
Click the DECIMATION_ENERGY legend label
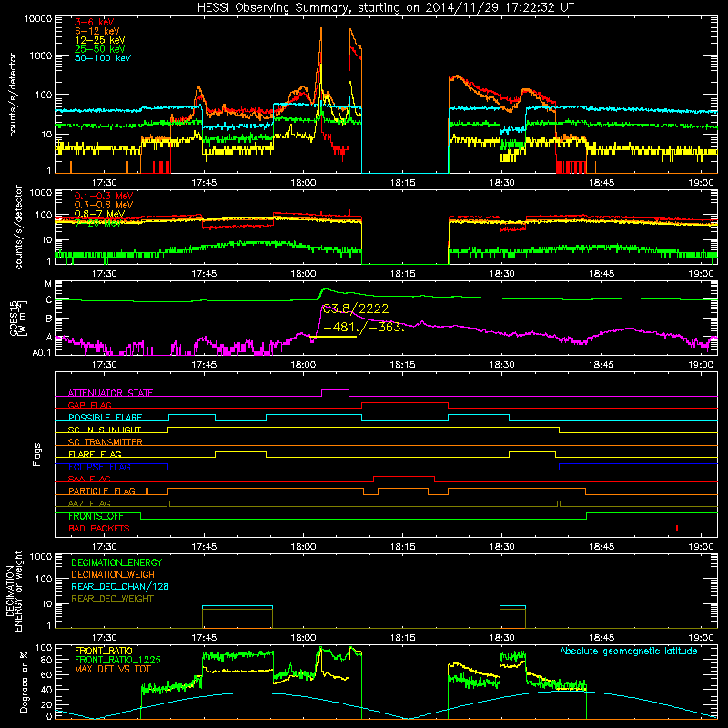[x=116, y=562]
